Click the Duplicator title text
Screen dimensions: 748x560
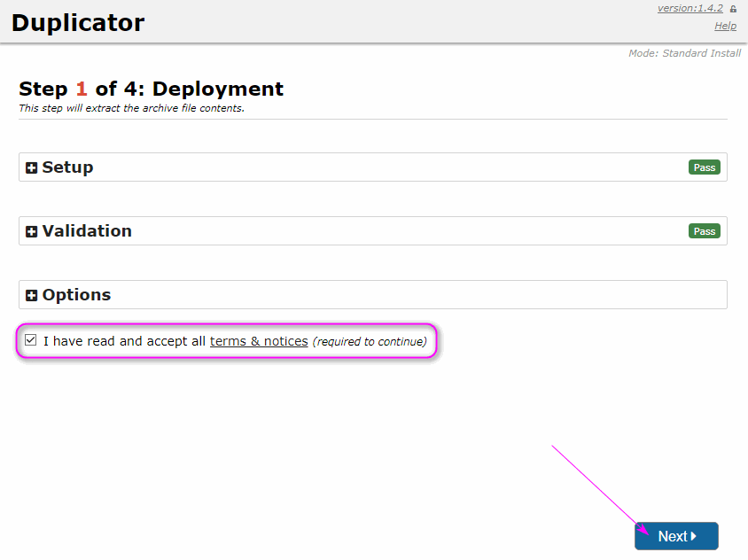tap(78, 23)
